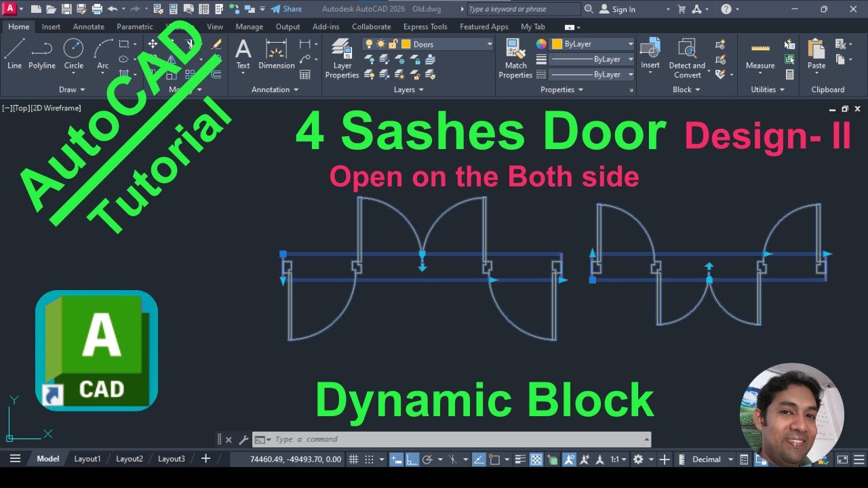Viewport: 868px width, 488px height.
Task: Click the Share button
Action: (x=286, y=9)
